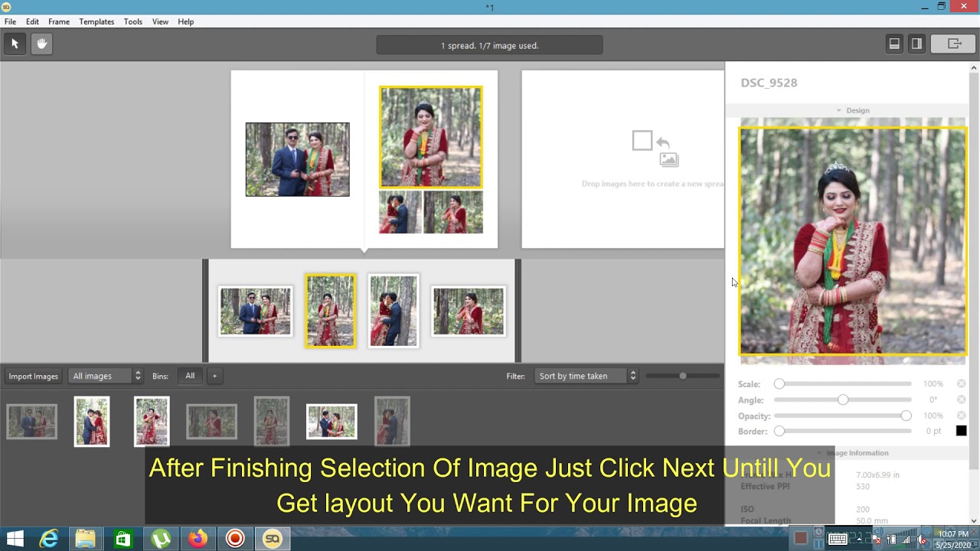Viewport: 980px width, 551px height.
Task: Select small bride photo at spread bottom right
Action: pyautogui.click(x=453, y=212)
